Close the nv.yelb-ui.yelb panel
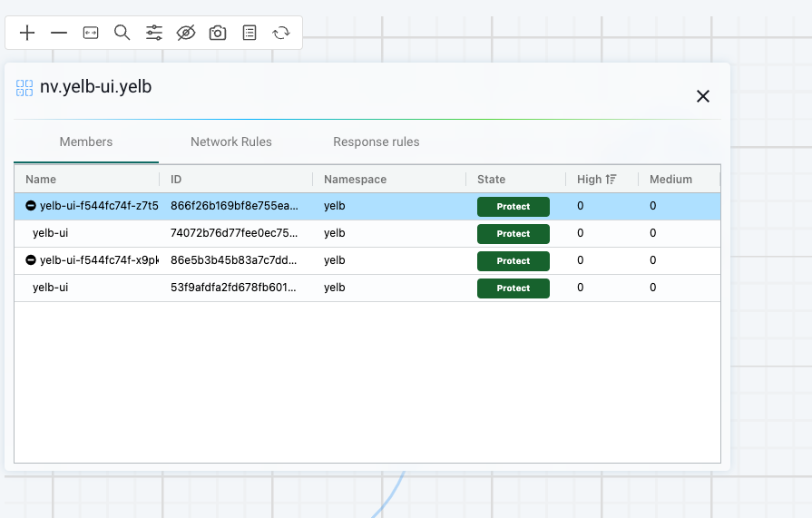This screenshot has height=518, width=812. coord(703,96)
